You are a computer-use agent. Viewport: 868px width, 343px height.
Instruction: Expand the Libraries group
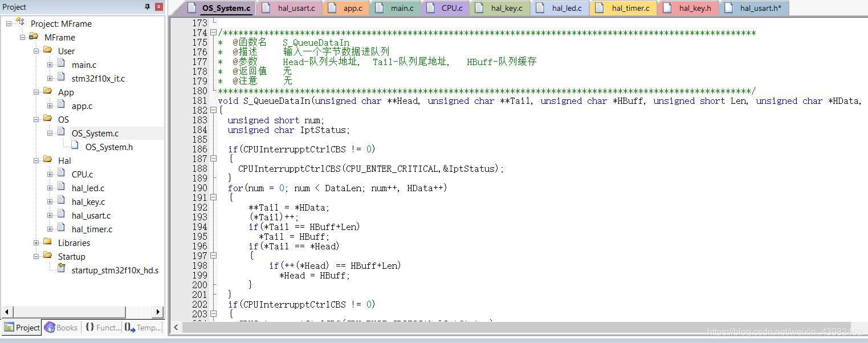[36, 243]
